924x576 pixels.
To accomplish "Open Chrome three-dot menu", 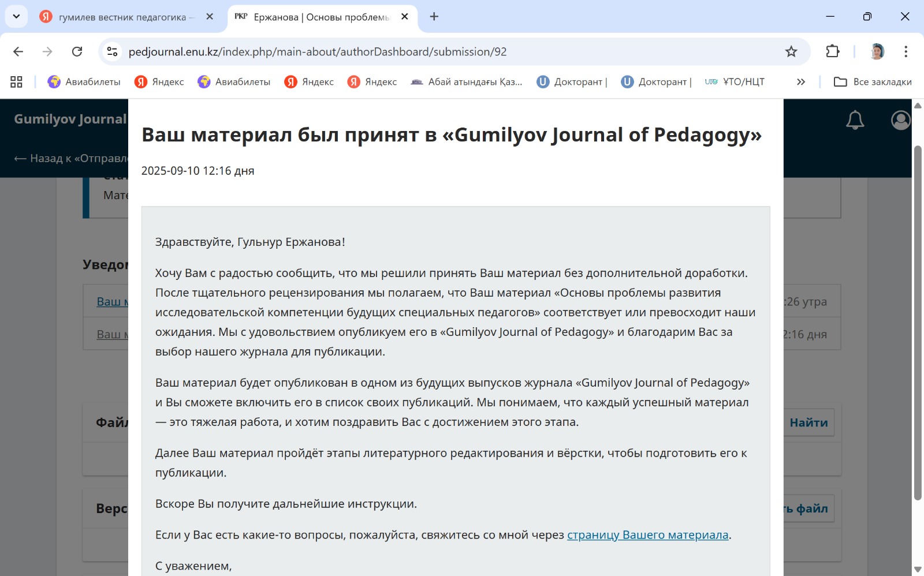I will coord(906,51).
